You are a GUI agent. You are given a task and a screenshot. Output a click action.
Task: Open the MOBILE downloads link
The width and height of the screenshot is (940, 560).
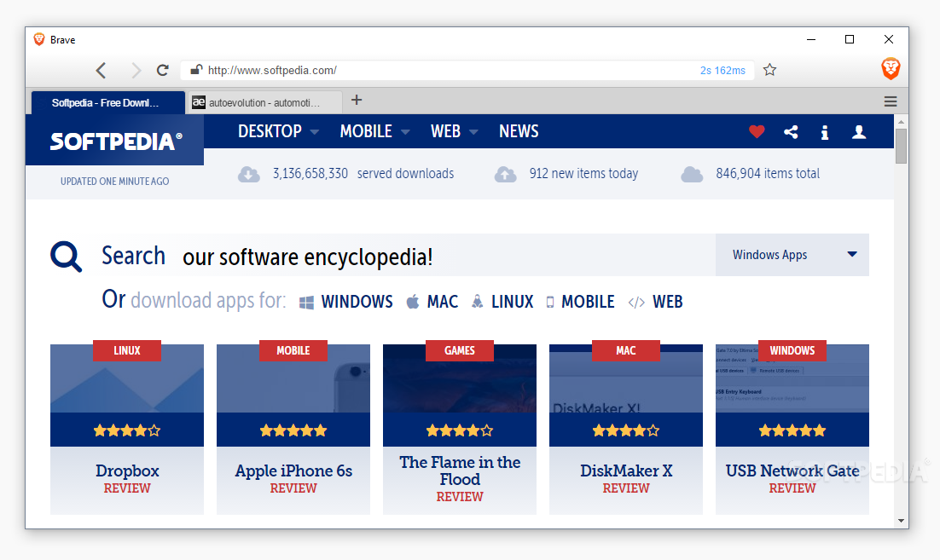click(580, 301)
